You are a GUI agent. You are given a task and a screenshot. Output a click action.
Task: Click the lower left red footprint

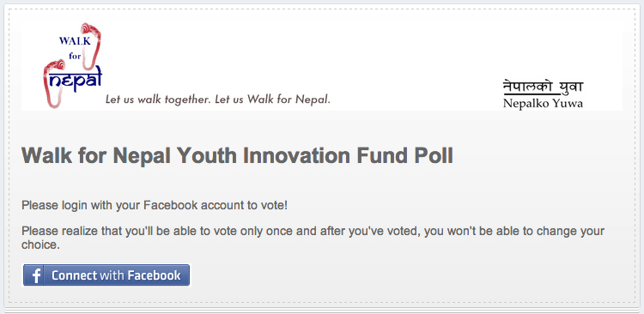pyautogui.click(x=54, y=84)
